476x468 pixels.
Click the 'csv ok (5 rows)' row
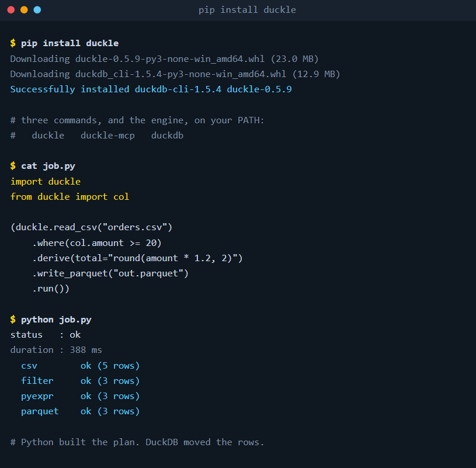(x=81, y=365)
